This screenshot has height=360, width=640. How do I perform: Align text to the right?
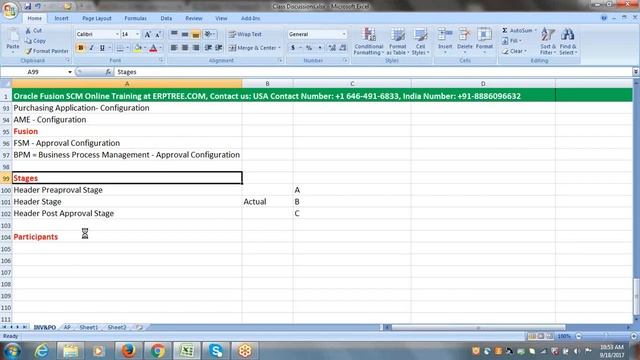point(196,48)
